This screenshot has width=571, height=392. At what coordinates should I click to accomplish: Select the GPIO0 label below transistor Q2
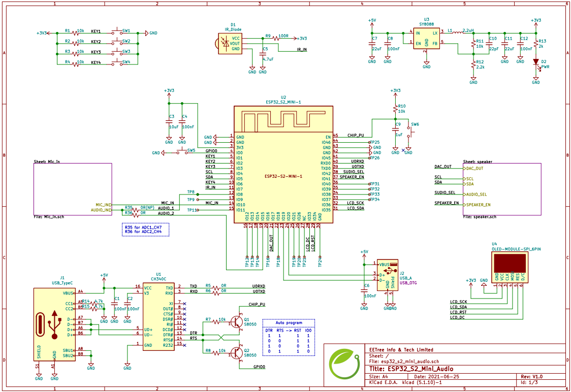click(259, 367)
